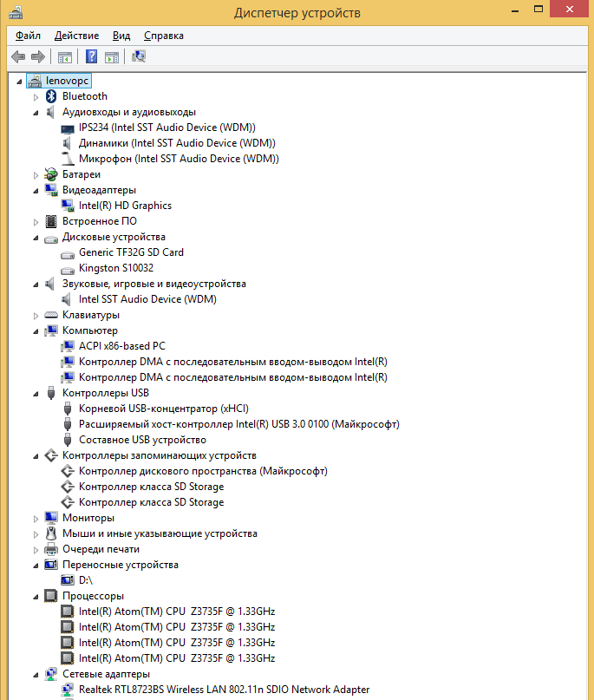Click the Help question mark toolbar icon
Image resolution: width=594 pixels, height=700 pixels.
tap(91, 56)
